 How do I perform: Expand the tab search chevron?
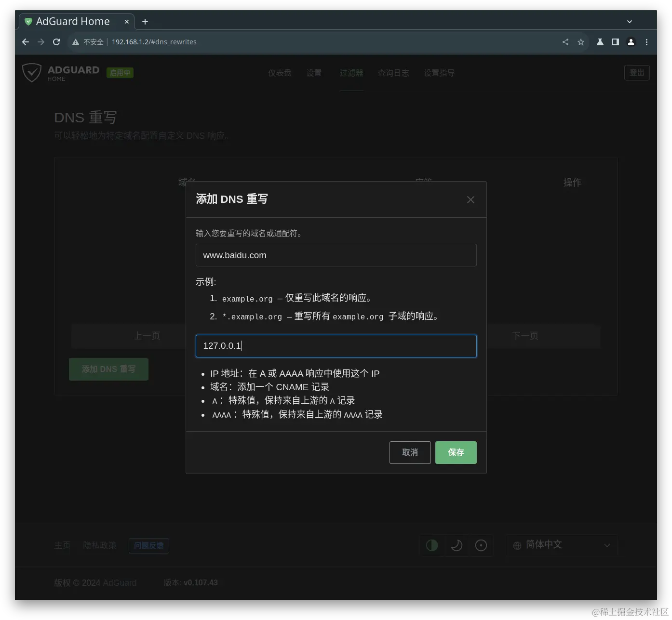click(629, 22)
